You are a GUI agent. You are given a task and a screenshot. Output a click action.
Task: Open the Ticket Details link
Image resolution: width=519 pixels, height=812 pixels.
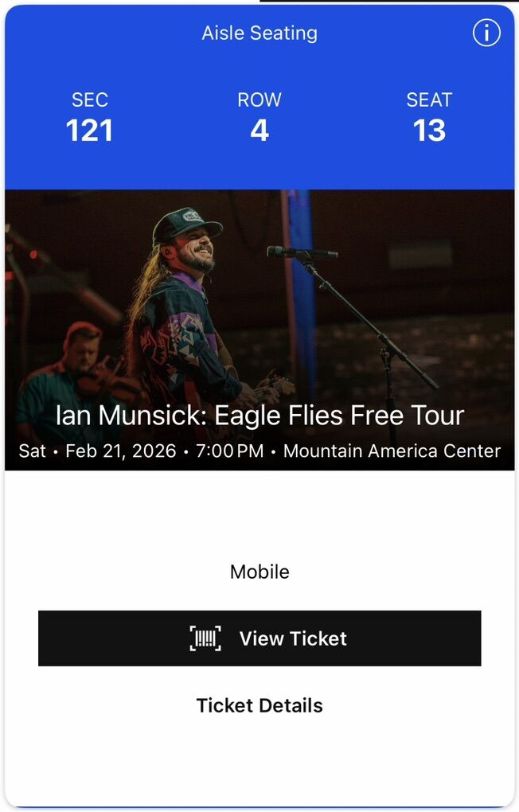coord(259,705)
